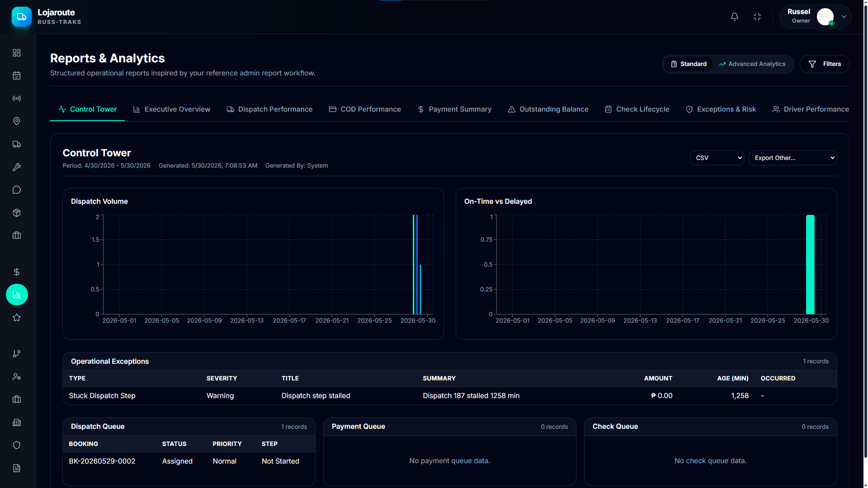Viewport: 868px width, 488px height.
Task: Switch to COD Performance tab
Action: [x=365, y=109]
